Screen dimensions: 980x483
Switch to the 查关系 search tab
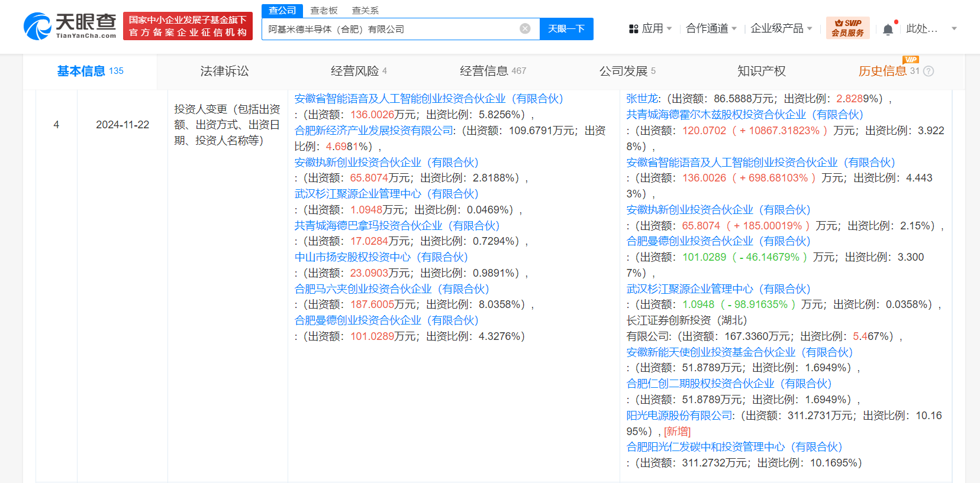pos(365,11)
